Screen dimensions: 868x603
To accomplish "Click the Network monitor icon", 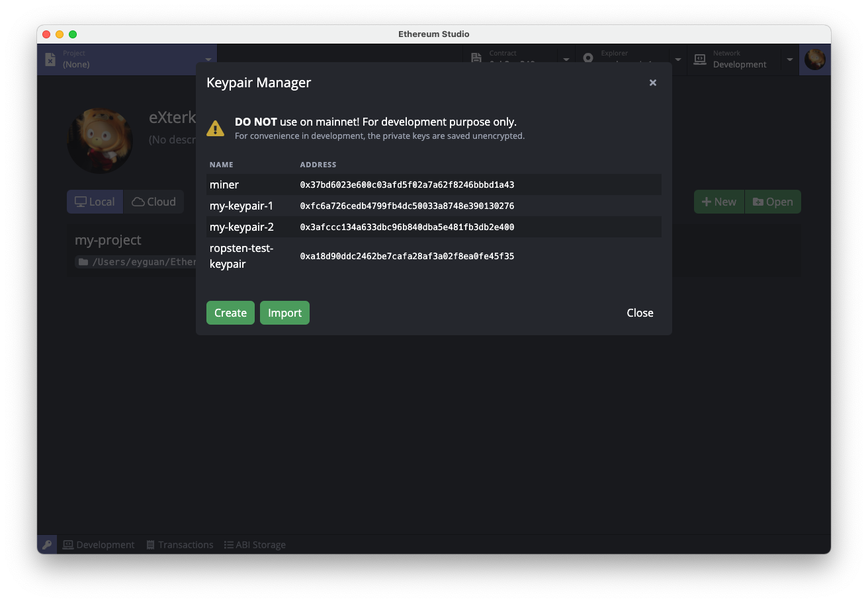I will click(x=700, y=60).
